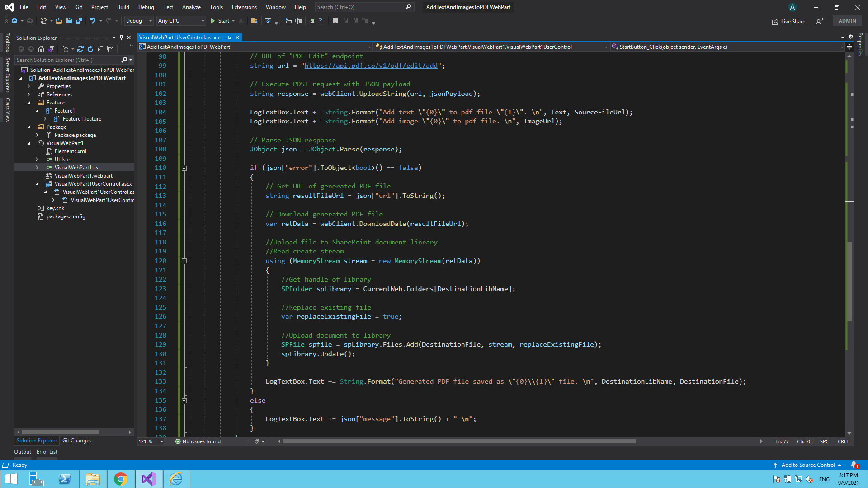Click the Save All toolbar icon
The height and width of the screenshot is (488, 868).
point(79,21)
